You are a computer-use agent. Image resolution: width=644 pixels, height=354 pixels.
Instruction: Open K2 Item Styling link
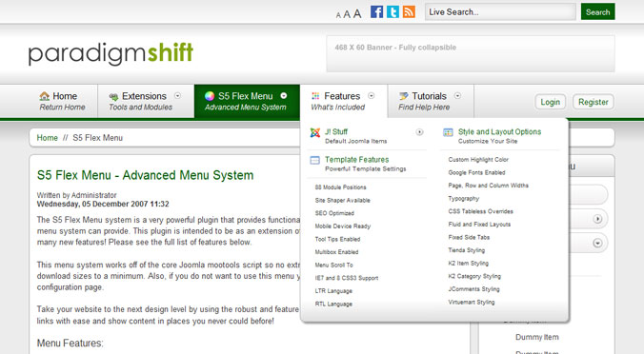tap(468, 264)
